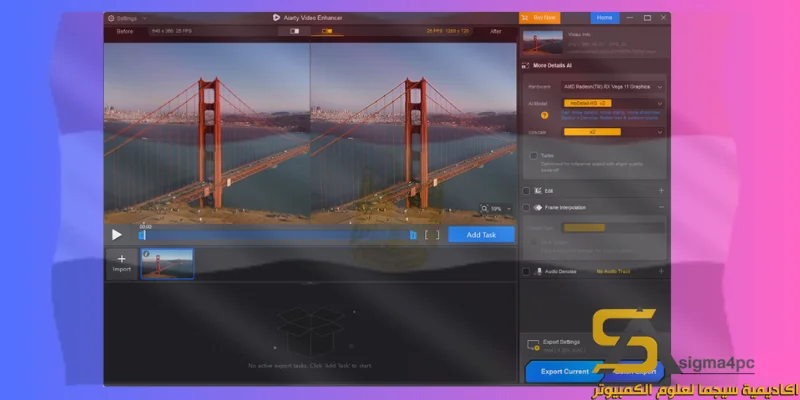Enable the Turbo checkbox
The image size is (800, 400).
[x=534, y=156]
